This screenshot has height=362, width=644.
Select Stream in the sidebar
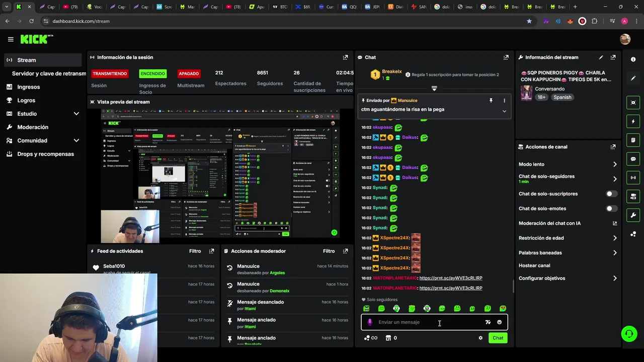coord(43,60)
